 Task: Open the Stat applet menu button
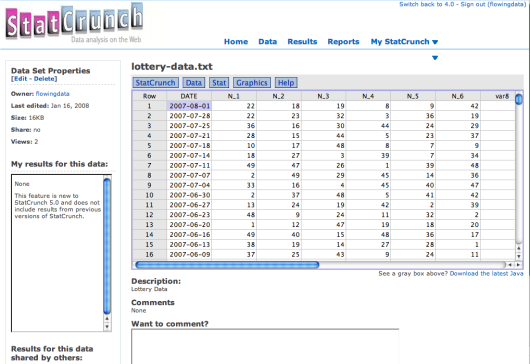(x=219, y=83)
